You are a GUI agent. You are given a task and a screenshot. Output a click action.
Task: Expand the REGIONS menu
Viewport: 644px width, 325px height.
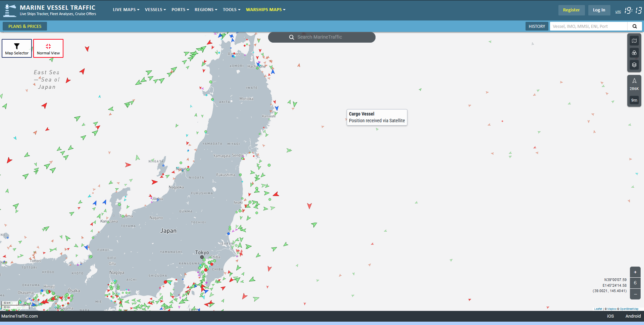(x=206, y=10)
